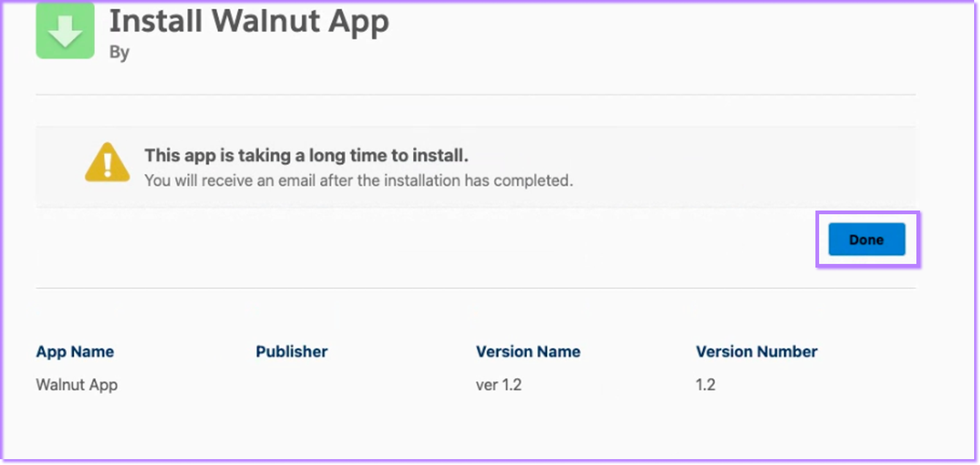The height and width of the screenshot is (465, 980).
Task: Click the App Name column header
Action: coord(75,352)
